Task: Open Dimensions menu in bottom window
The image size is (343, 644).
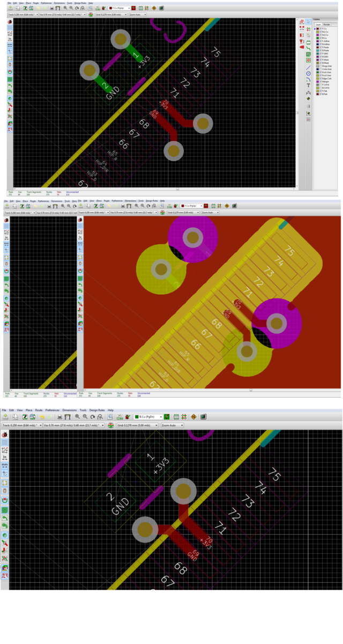Action: 69,410
